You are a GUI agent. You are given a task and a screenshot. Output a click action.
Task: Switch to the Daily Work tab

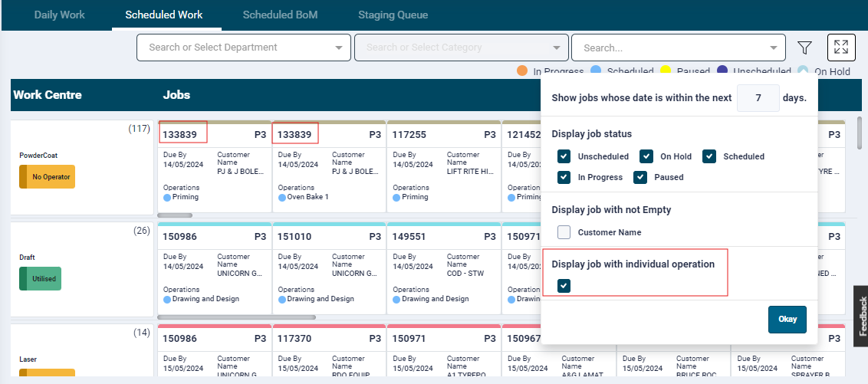point(60,15)
